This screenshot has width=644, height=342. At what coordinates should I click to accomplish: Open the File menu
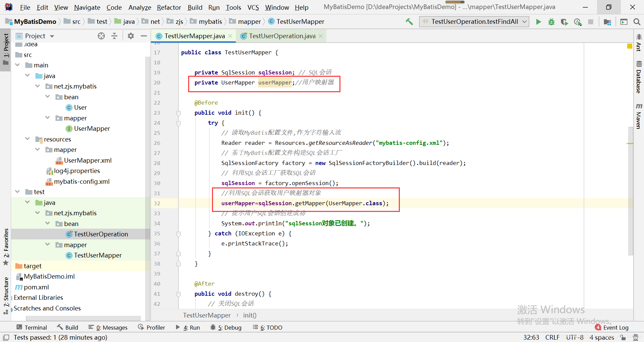point(25,7)
